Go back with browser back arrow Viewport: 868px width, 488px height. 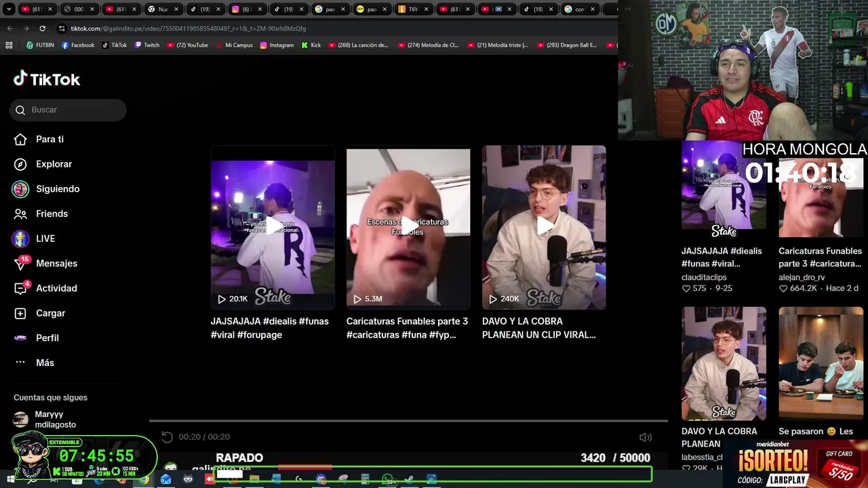coord(9,28)
